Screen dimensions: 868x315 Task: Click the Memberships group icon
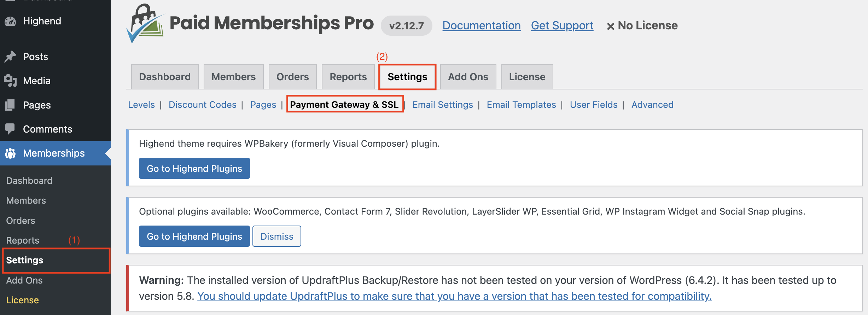coord(10,153)
